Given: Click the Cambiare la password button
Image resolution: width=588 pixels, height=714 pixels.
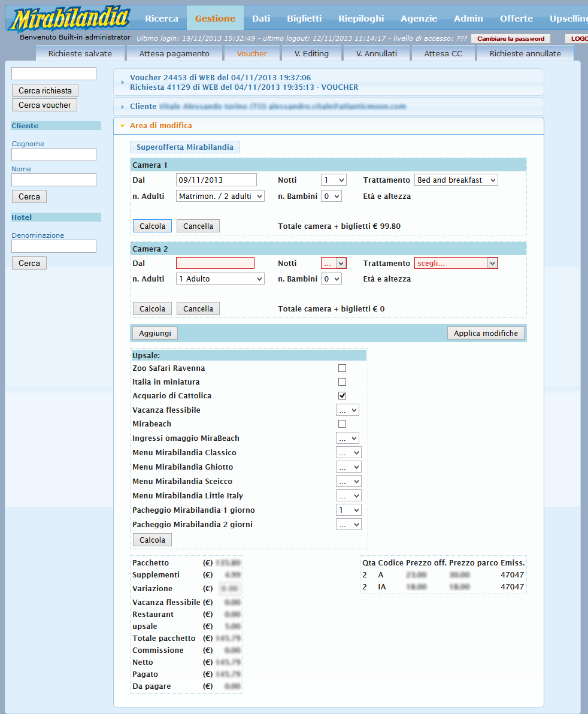Looking at the screenshot, I should click(x=511, y=39).
